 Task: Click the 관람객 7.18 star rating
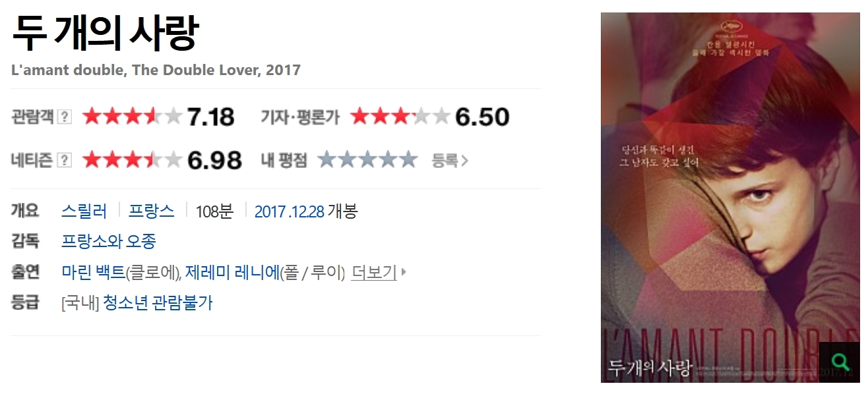click(158, 117)
